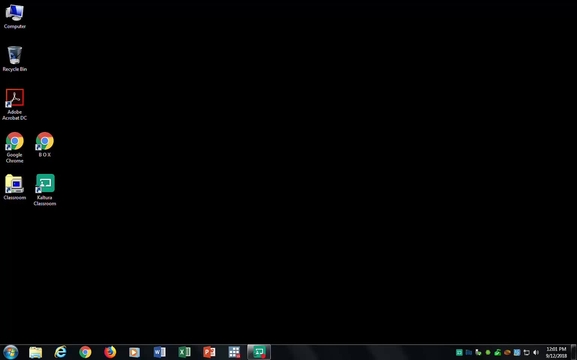Open Windows Media Player taskbar icon
This screenshot has width=577, height=360.
[x=134, y=352]
